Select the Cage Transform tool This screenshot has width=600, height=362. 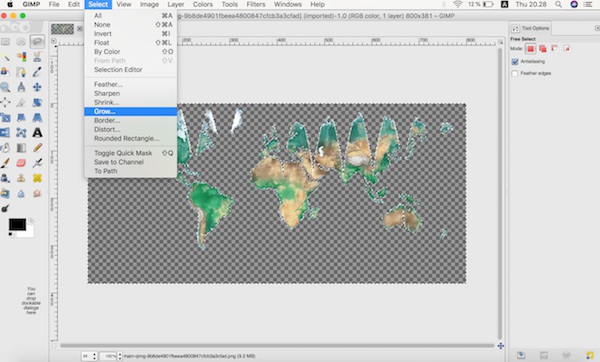click(x=21, y=133)
